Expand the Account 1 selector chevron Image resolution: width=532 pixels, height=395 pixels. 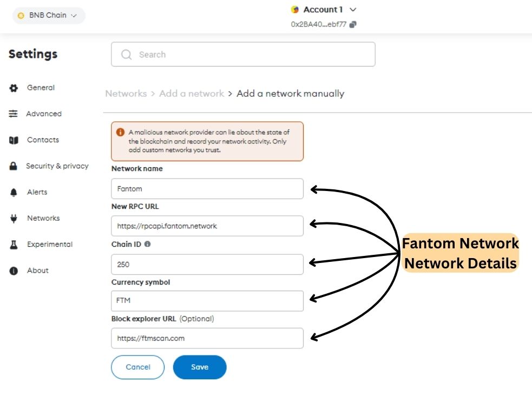tap(353, 10)
